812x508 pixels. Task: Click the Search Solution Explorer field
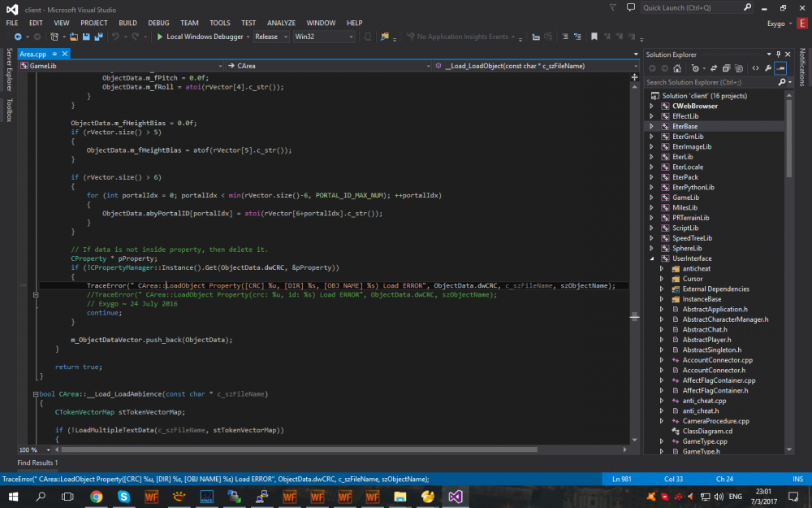(x=711, y=82)
